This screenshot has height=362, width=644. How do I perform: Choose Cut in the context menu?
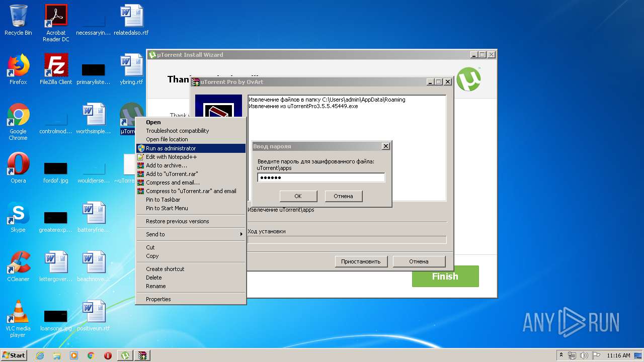pos(191,247)
